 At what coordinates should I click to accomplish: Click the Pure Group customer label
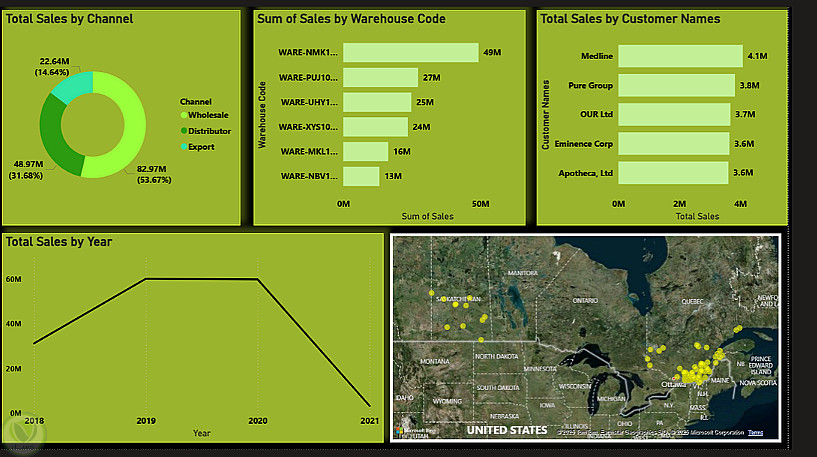click(590, 85)
